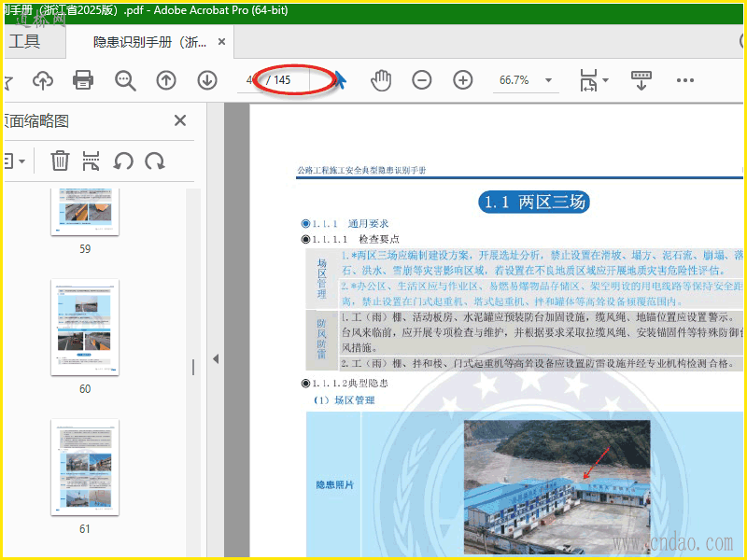747x560 pixels.
Task: Go to previous page arrow
Action: [166, 80]
